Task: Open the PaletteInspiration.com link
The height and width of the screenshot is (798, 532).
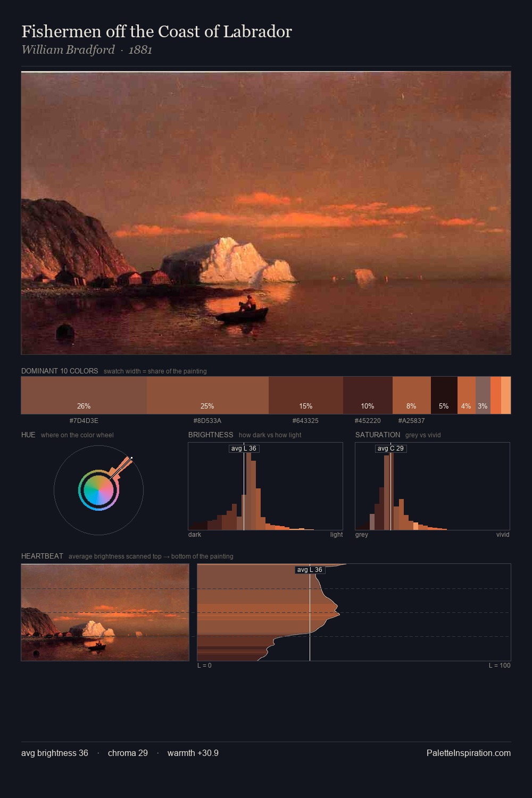Action: point(469,753)
